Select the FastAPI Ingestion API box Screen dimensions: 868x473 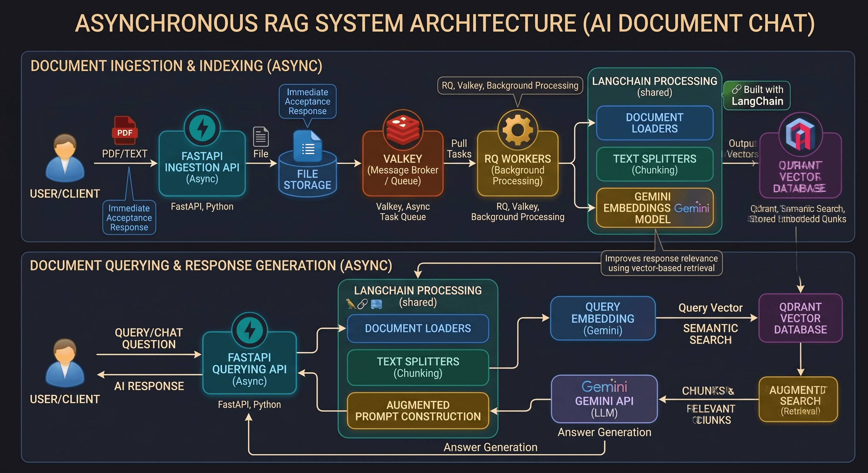(x=202, y=164)
